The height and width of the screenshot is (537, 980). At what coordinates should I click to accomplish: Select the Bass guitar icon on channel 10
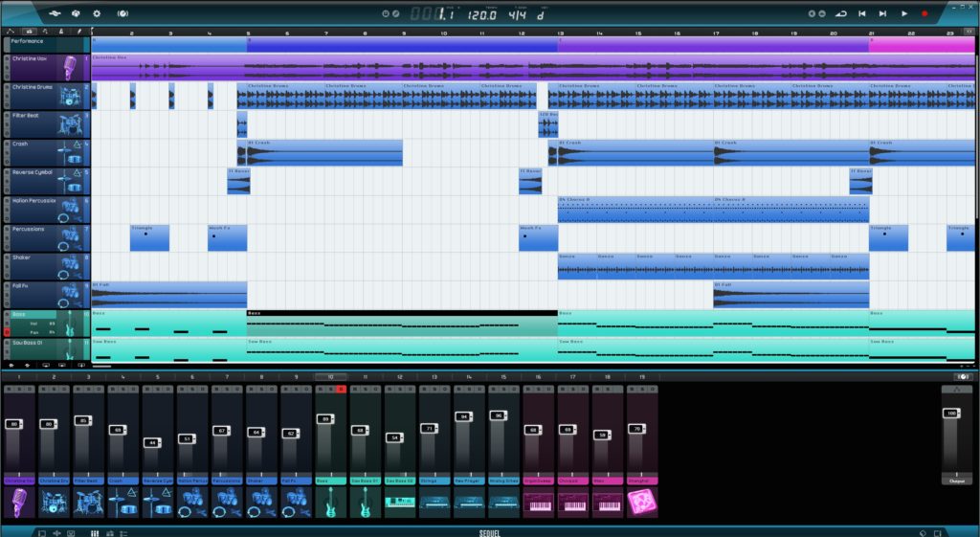pos(330,502)
